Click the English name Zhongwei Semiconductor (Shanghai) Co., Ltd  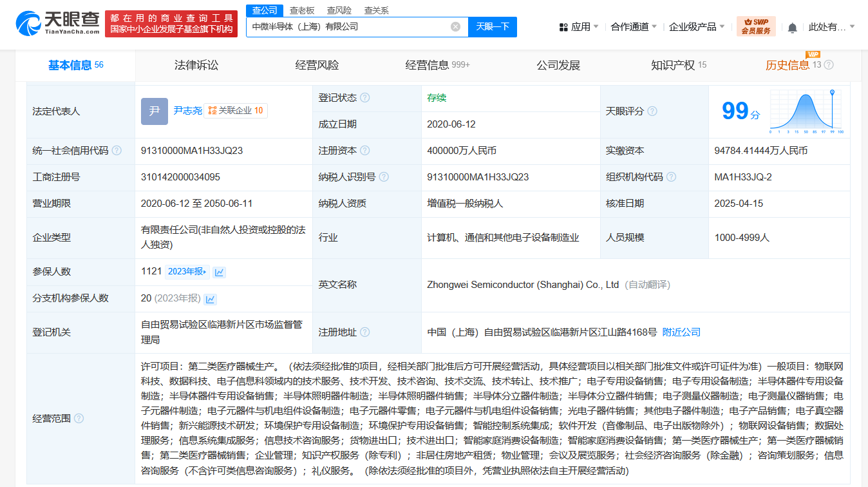coord(523,285)
